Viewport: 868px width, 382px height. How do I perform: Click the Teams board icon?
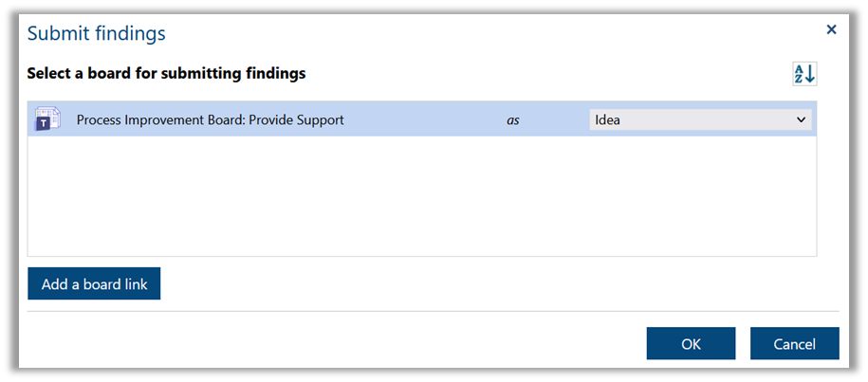click(47, 120)
